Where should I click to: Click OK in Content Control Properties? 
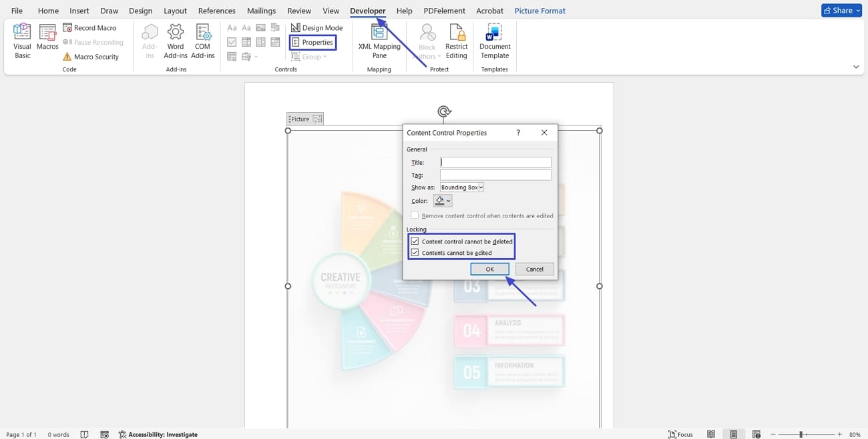489,269
